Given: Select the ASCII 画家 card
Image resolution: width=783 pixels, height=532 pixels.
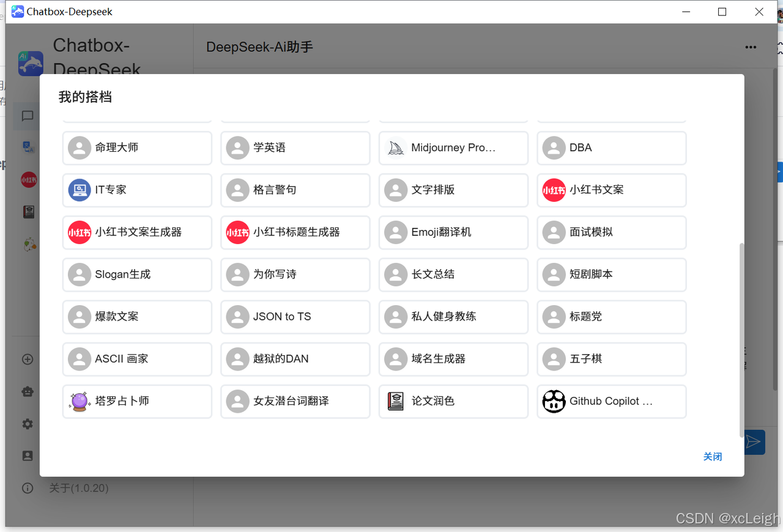Looking at the screenshot, I should click(137, 359).
